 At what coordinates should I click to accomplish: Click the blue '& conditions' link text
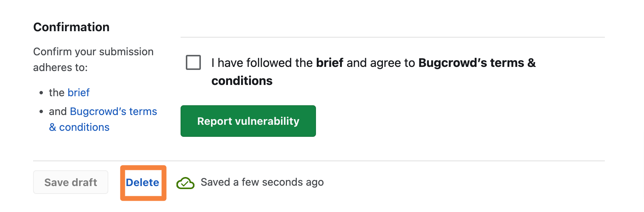tap(79, 127)
